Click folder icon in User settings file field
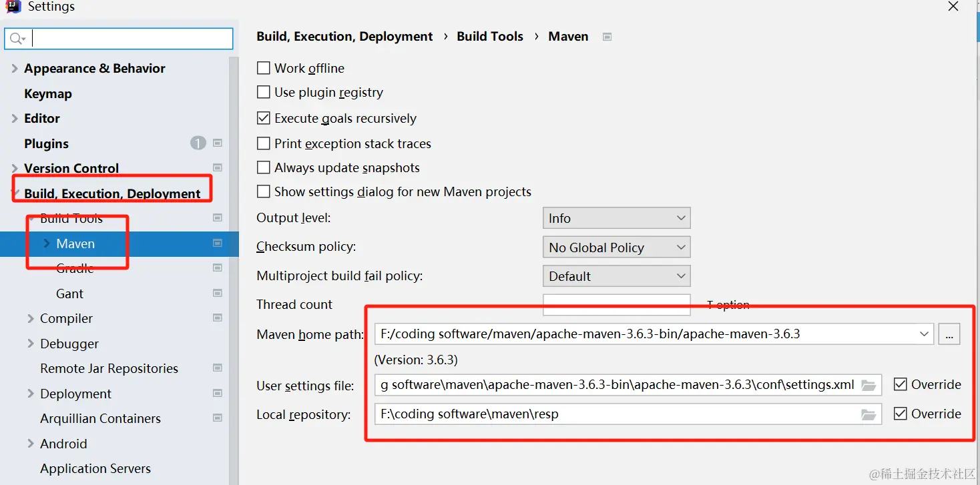 [x=868, y=385]
